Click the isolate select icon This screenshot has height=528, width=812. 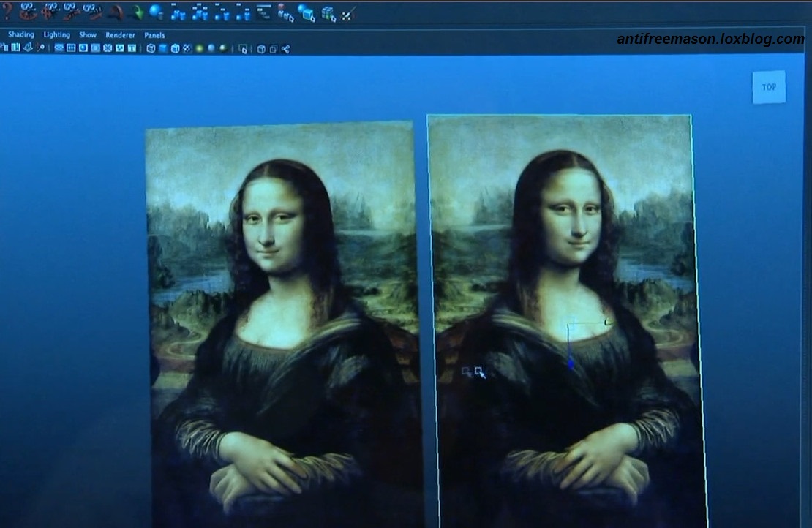(243, 49)
